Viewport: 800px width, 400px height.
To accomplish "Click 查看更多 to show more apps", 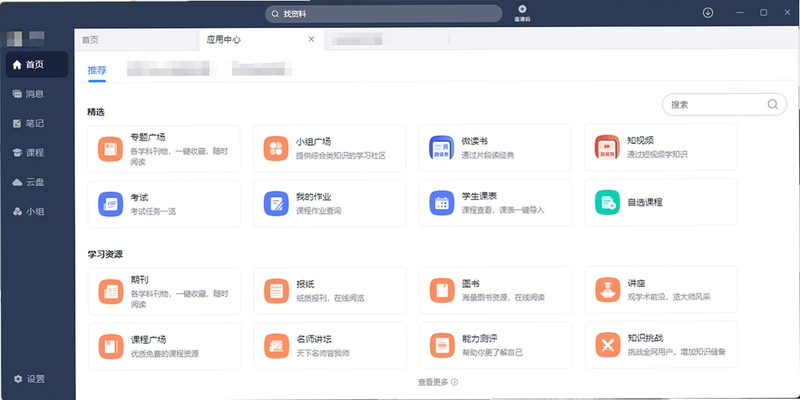I will click(438, 382).
